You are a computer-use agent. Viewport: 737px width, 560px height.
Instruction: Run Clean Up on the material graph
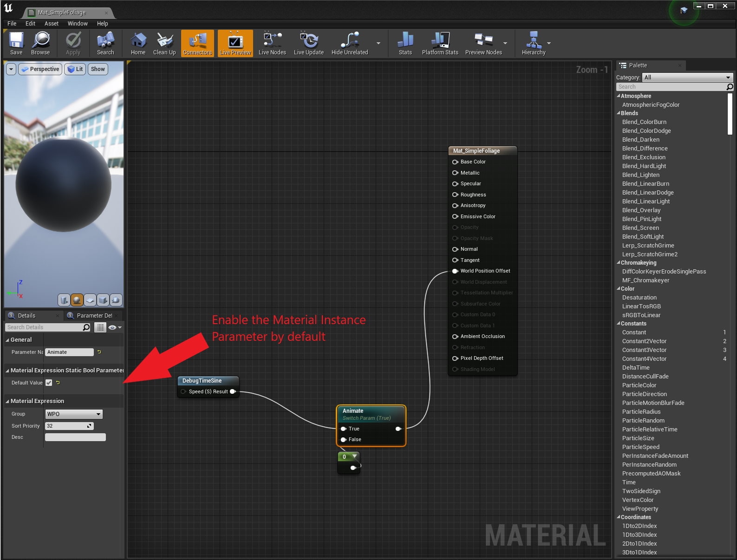point(164,41)
